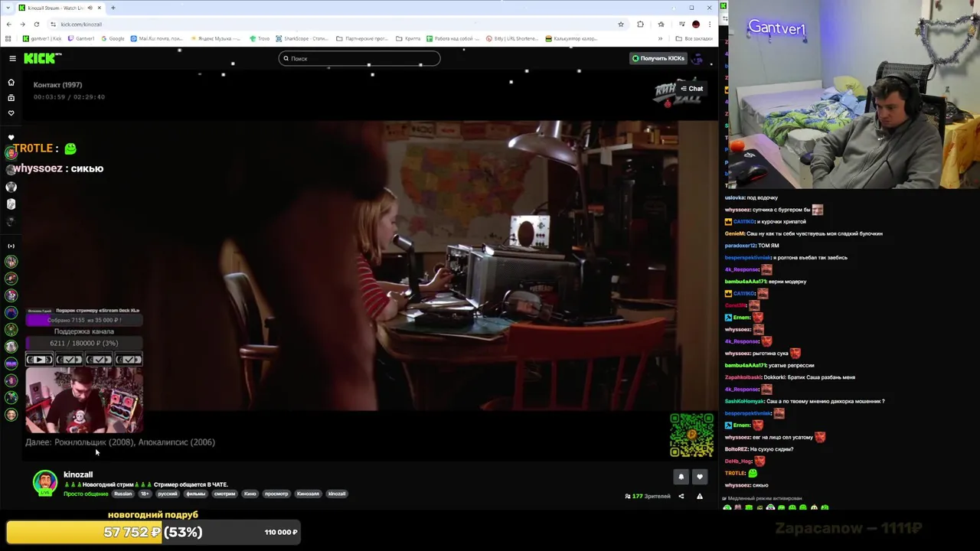Click the QR code on stream
The image size is (980, 551).
[x=691, y=435]
